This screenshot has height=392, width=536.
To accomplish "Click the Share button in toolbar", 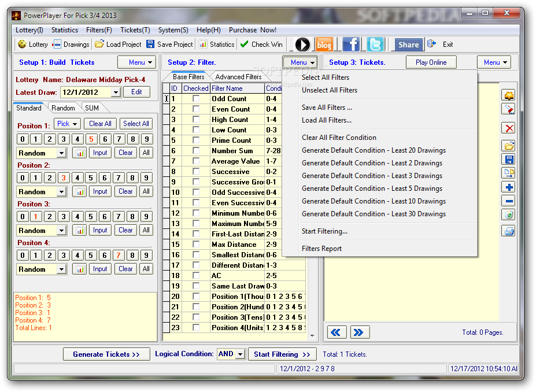I will (408, 45).
